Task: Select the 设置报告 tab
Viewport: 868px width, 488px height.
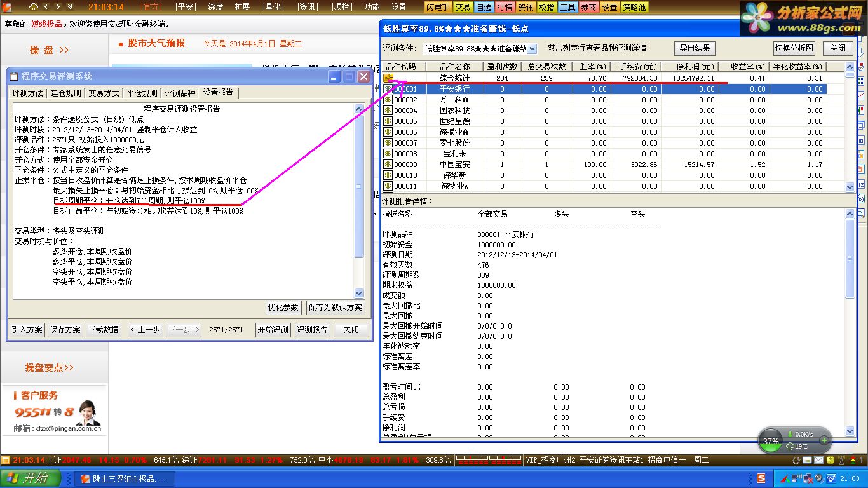Action: [x=219, y=93]
